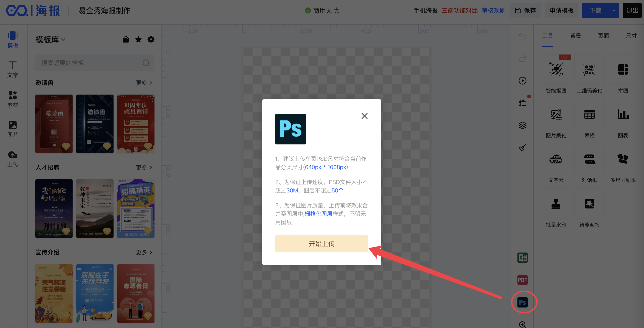Close the PSD upload dialog
This screenshot has height=328, width=644.
tap(364, 116)
